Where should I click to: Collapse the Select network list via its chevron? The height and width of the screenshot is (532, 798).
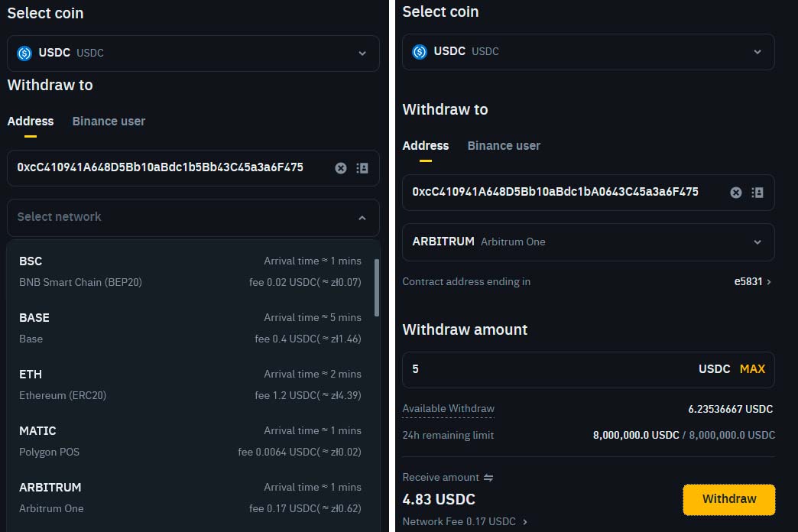coord(362,217)
